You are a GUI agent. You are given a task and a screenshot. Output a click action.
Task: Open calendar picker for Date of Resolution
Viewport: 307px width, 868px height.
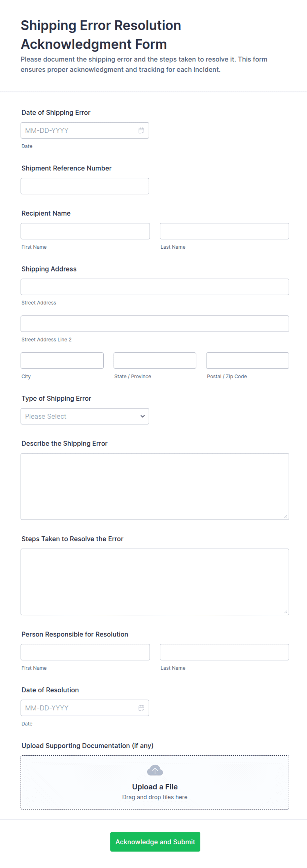(141, 707)
